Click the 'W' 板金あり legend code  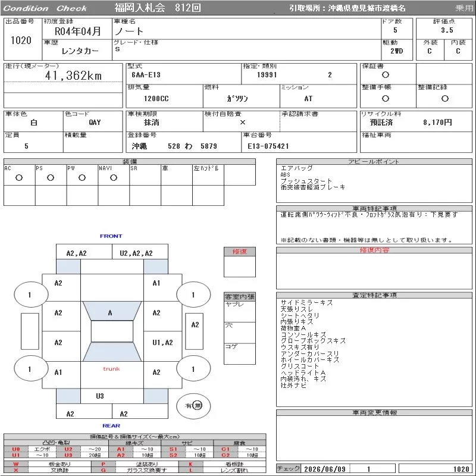point(16,464)
